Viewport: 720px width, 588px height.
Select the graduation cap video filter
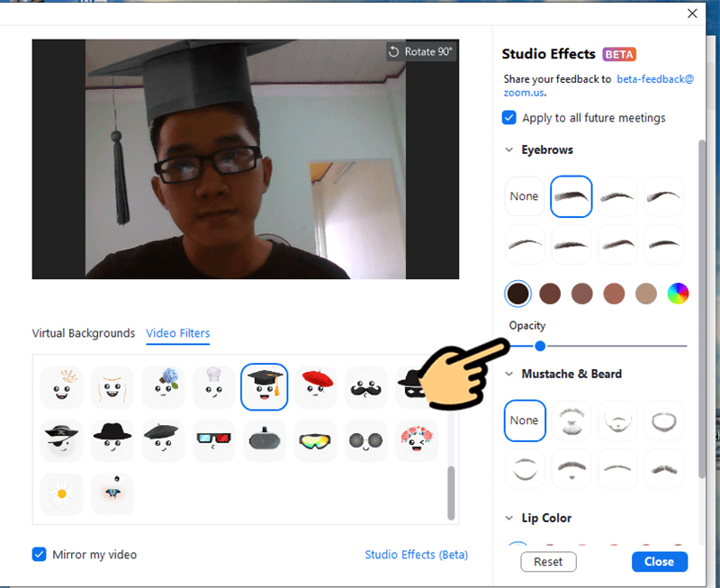(265, 387)
